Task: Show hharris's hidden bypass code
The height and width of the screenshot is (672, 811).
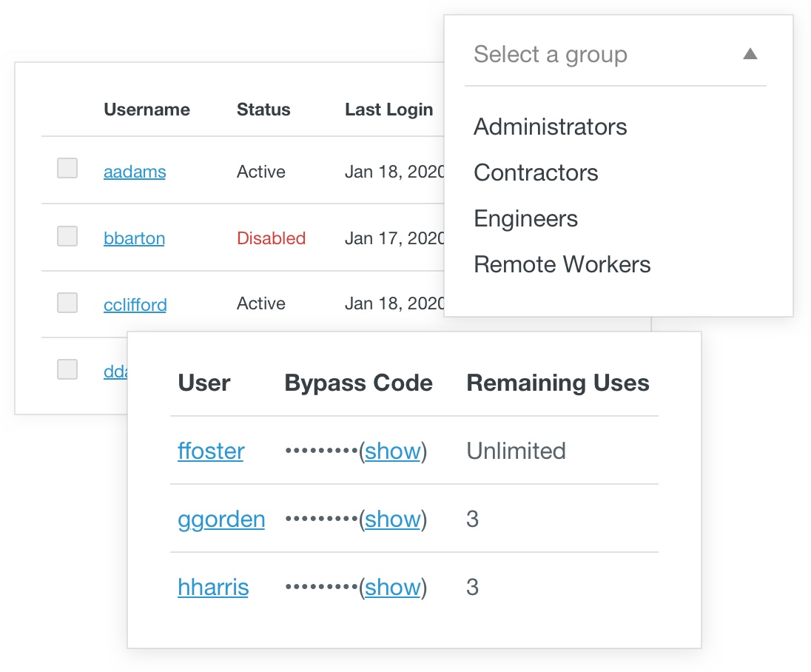Action: [x=393, y=587]
